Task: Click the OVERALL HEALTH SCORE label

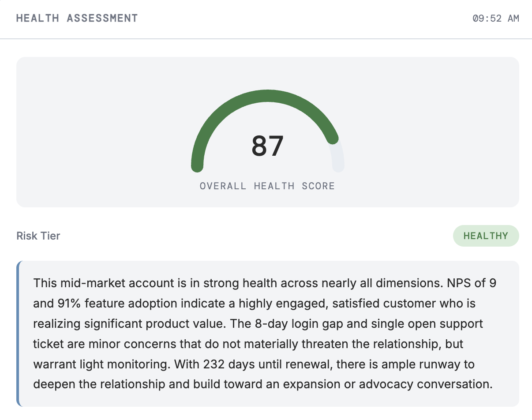Action: pos(267,186)
